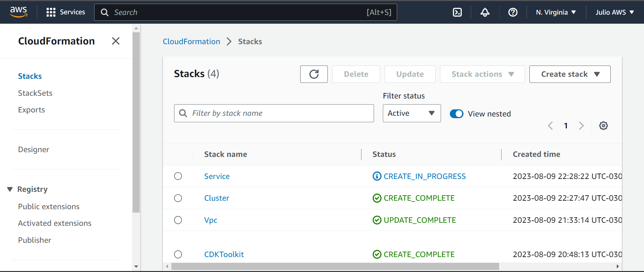
Task: Collapse the Registry section
Action: (10, 189)
